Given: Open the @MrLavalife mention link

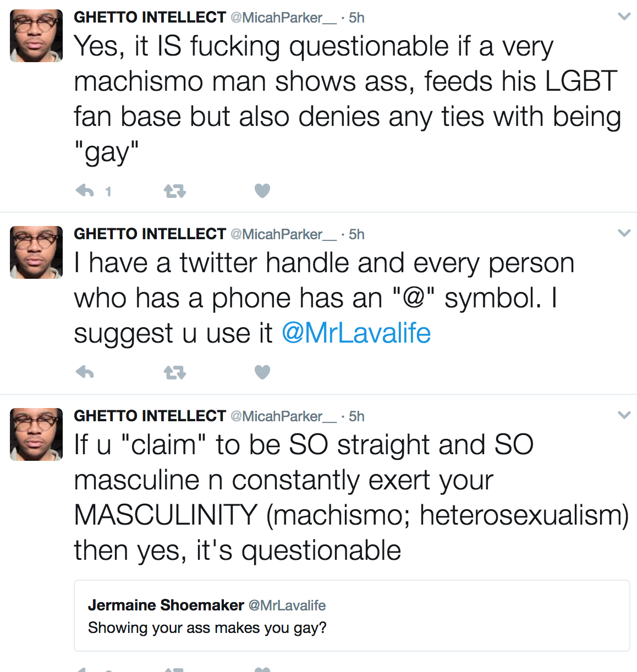Looking at the screenshot, I should tap(356, 333).
